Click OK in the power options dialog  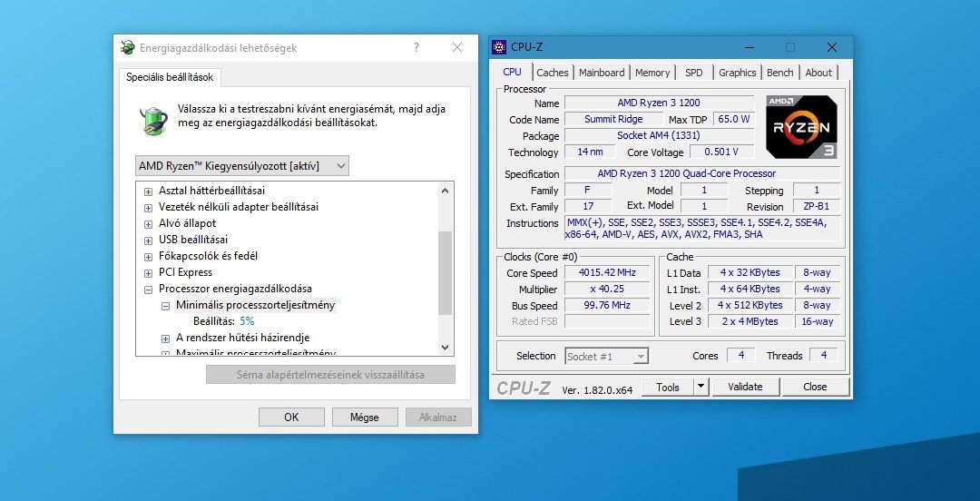pos(291,417)
